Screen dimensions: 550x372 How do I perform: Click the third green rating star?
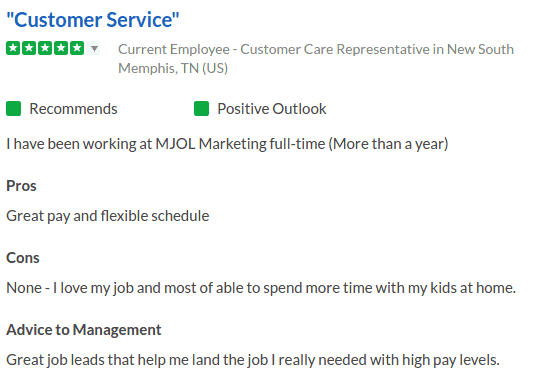pos(45,48)
